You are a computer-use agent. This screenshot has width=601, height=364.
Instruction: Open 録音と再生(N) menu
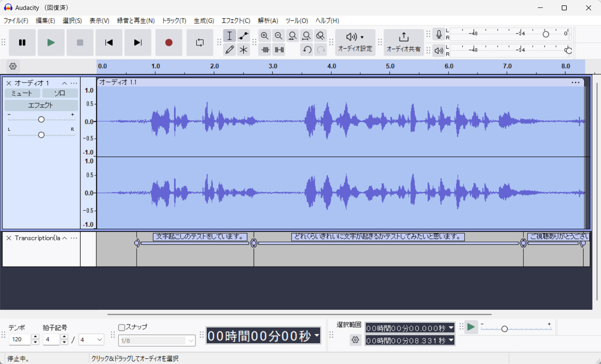pyautogui.click(x=136, y=21)
